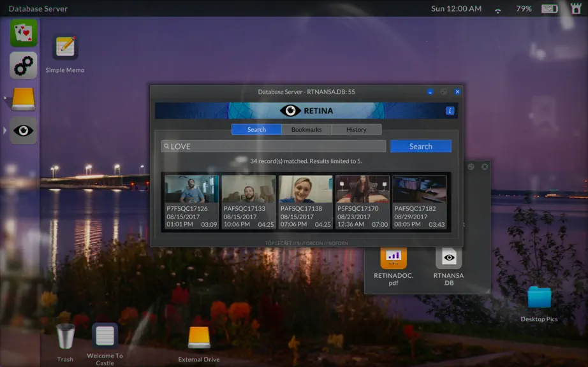The height and width of the screenshot is (367, 588).
Task: Open the gears settings dock icon
Action: 24,66
